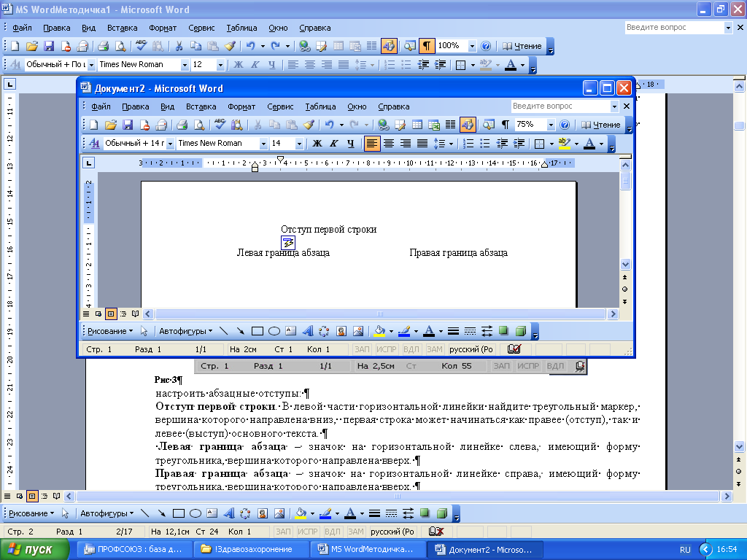The height and width of the screenshot is (560, 747).
Task: Click Fill Color bucket in Документ2 drawing toolbar
Action: point(379,331)
